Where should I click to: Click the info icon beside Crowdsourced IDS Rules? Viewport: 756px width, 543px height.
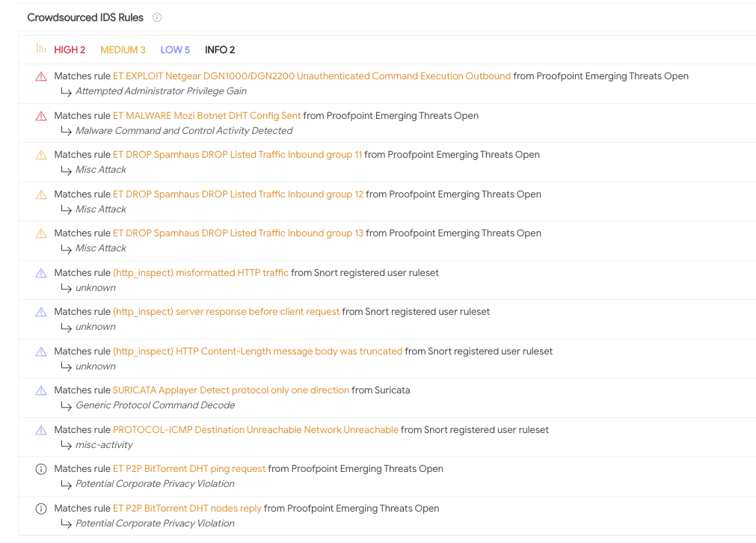click(157, 17)
